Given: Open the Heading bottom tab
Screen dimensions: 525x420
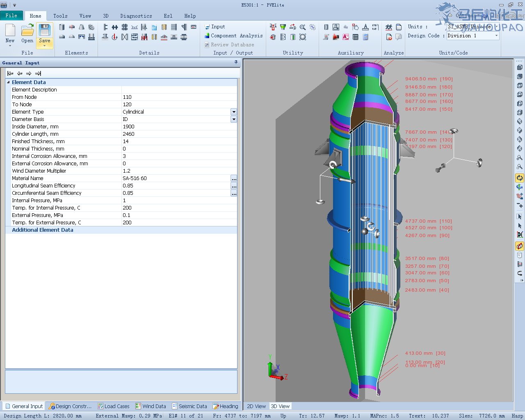Looking at the screenshot, I should [x=226, y=406].
